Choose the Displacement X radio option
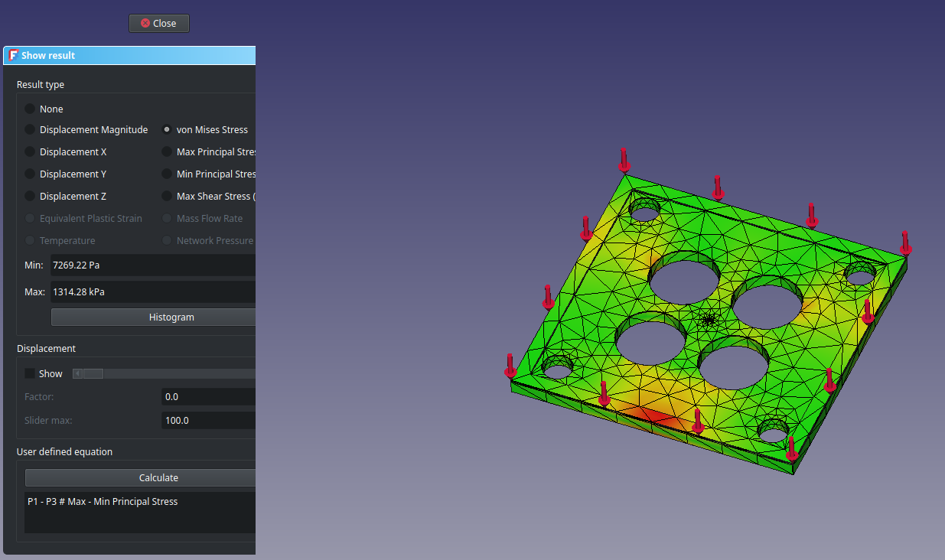The image size is (945, 560). click(30, 152)
